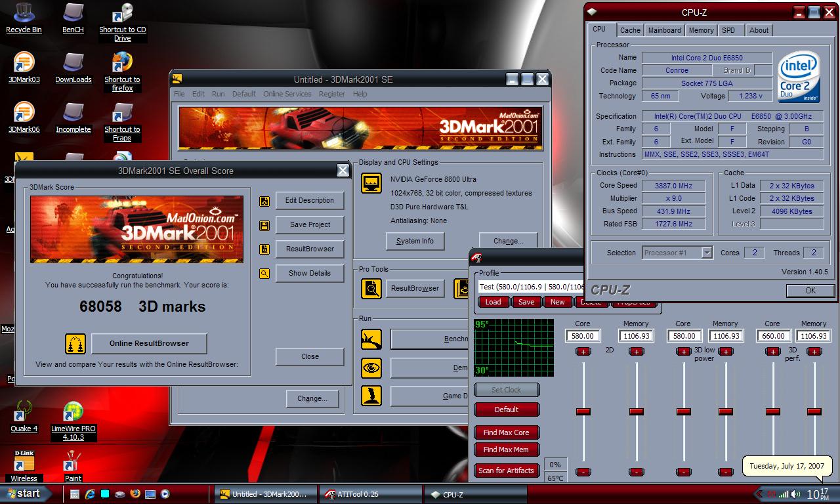Click ATITool 0.26 taskbar button

pos(371,494)
